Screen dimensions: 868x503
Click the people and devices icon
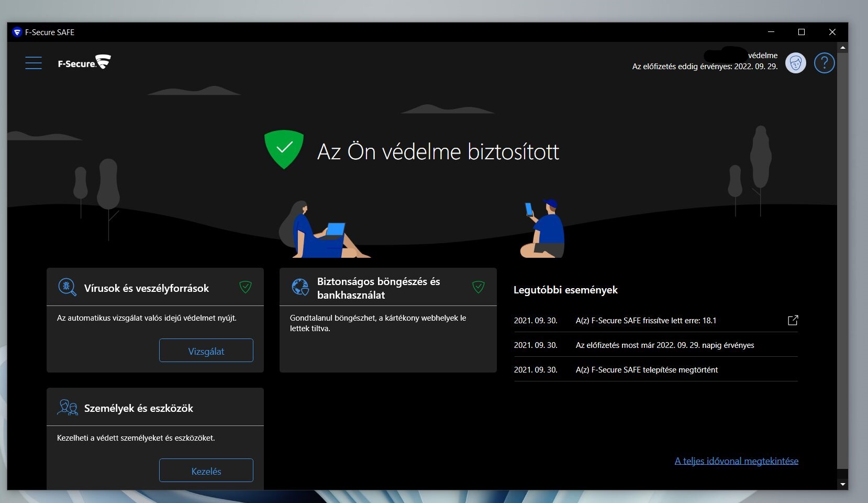[x=68, y=408]
